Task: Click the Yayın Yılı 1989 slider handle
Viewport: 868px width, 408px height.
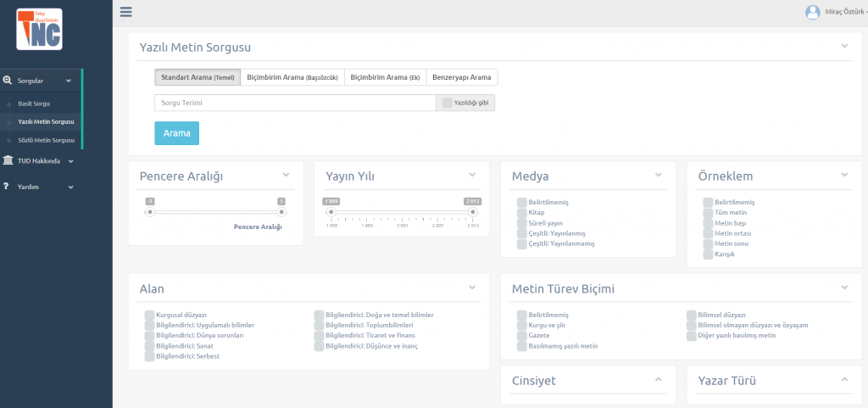Action: click(x=332, y=212)
